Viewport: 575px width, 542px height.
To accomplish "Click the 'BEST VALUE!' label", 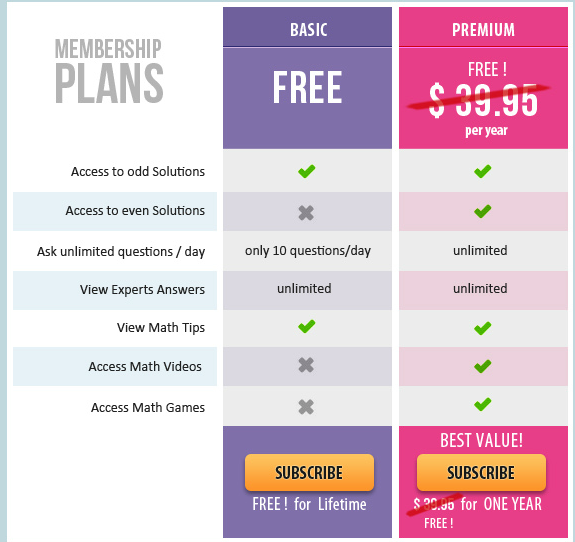I will coord(481,440).
